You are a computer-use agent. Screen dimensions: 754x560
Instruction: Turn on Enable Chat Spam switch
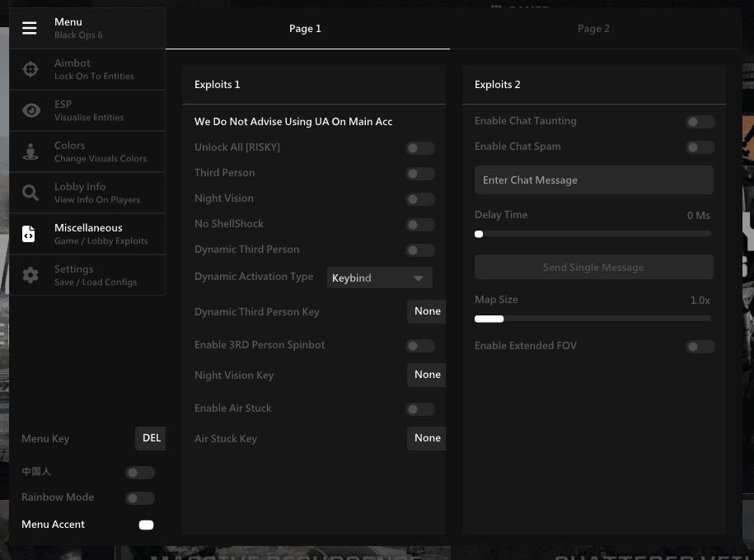point(700,147)
